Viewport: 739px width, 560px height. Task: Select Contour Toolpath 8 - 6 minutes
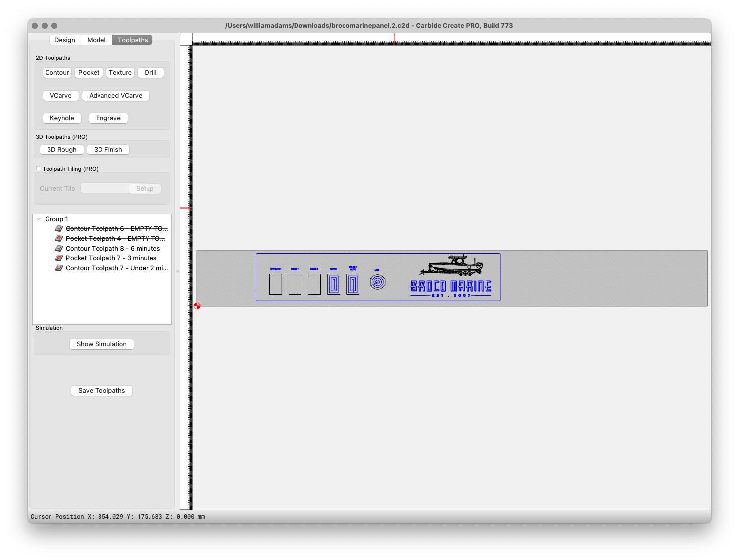tap(113, 248)
